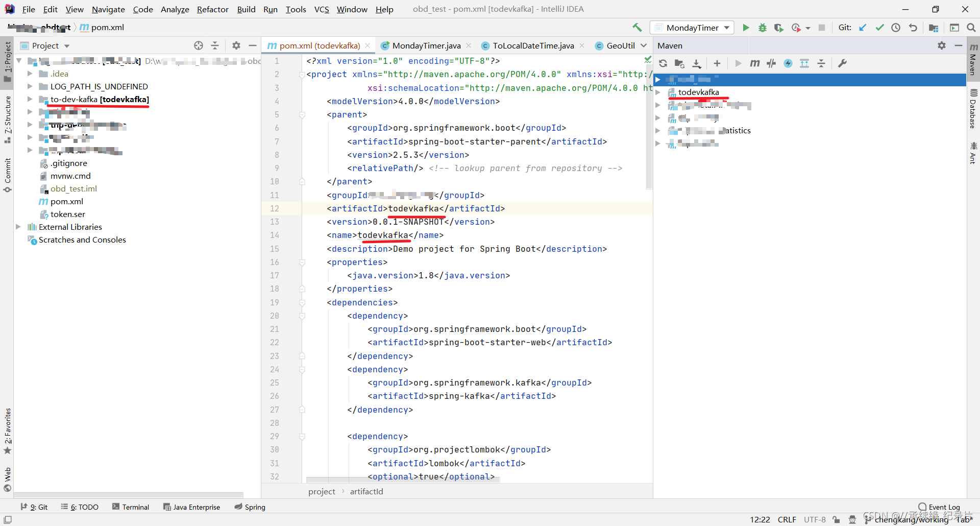
Task: Click the Git Rollback icon
Action: (x=913, y=28)
